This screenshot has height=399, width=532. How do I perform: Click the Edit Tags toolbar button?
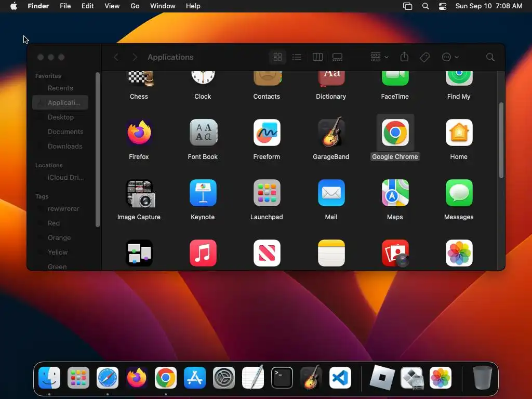(x=424, y=57)
